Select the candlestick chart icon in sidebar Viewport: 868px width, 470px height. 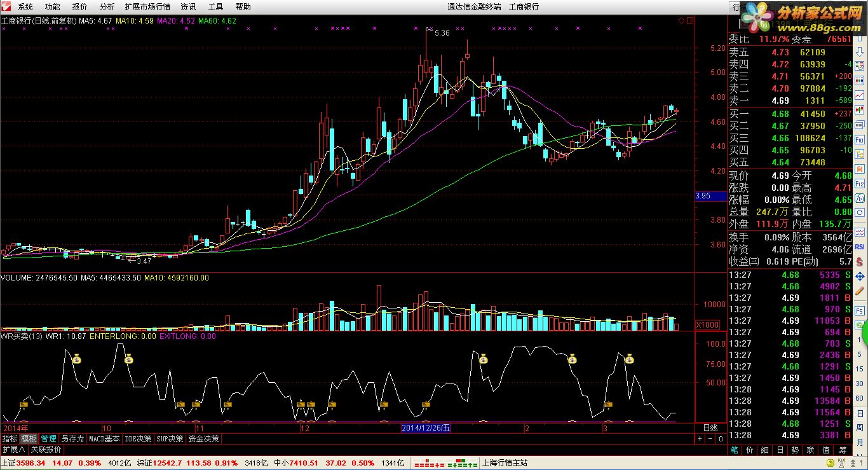(859, 110)
